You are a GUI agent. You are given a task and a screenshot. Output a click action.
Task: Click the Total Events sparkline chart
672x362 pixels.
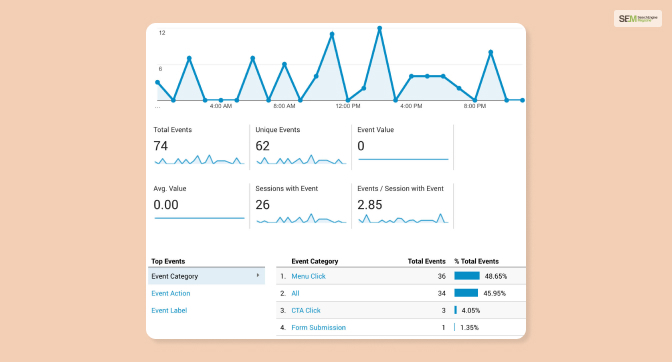pos(199,160)
